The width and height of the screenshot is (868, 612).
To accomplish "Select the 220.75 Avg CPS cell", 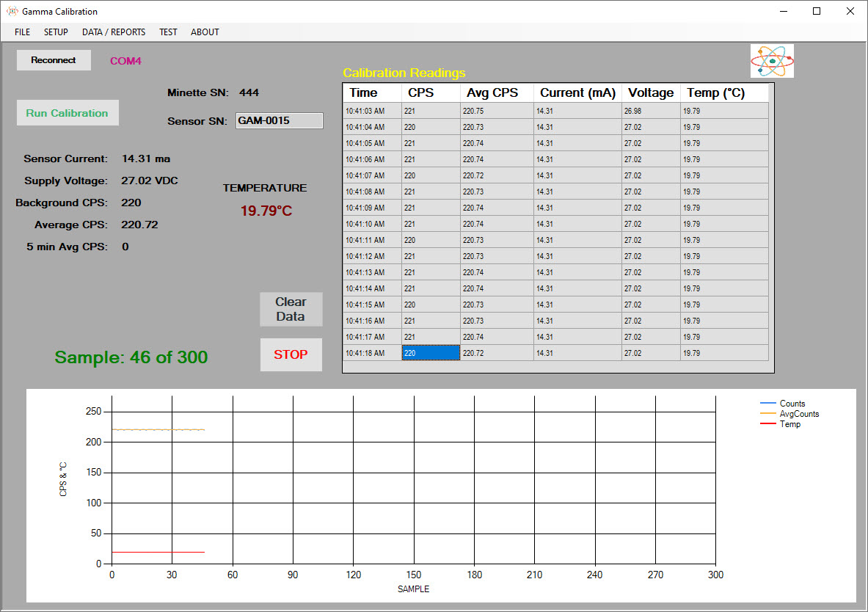I will point(497,111).
